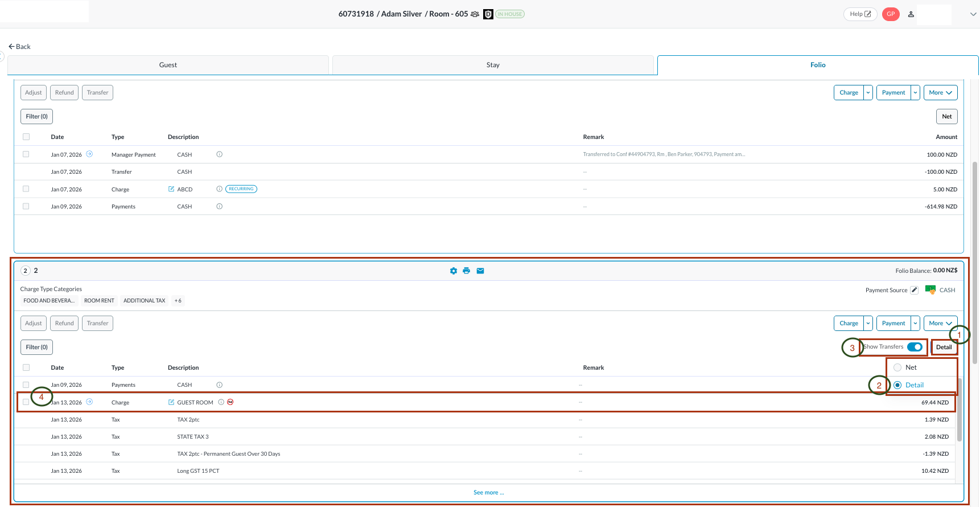The height and width of the screenshot is (507, 980).
Task: Open folio 2 Charge dropdown arrow
Action: click(868, 324)
